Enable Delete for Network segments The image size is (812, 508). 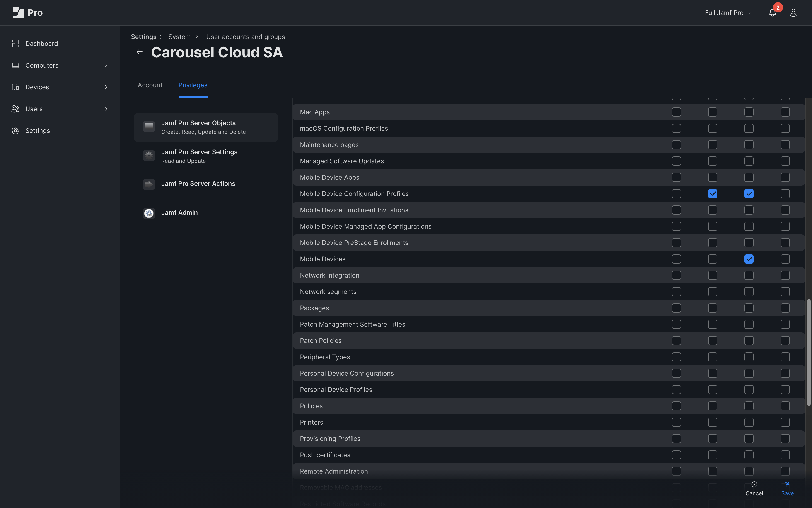(x=785, y=292)
